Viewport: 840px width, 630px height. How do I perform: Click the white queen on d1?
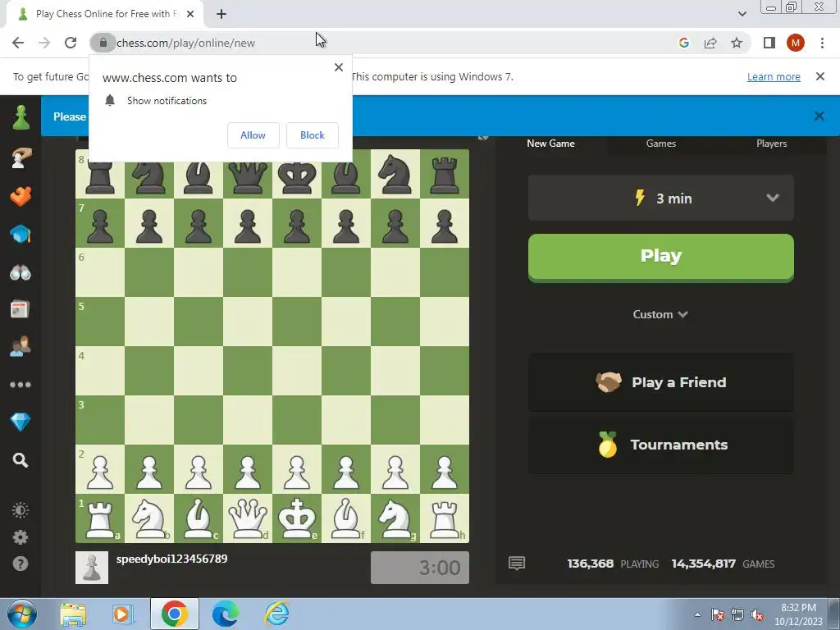coord(248,518)
